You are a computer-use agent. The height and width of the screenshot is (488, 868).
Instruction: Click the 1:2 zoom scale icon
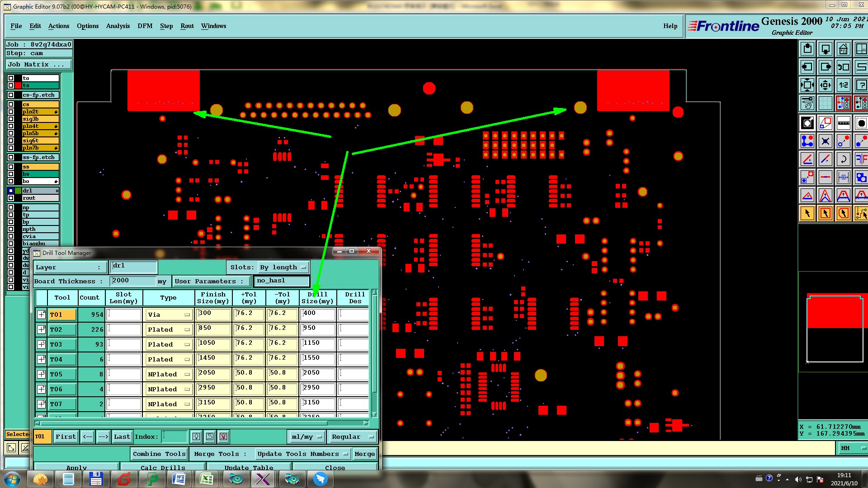(843, 85)
